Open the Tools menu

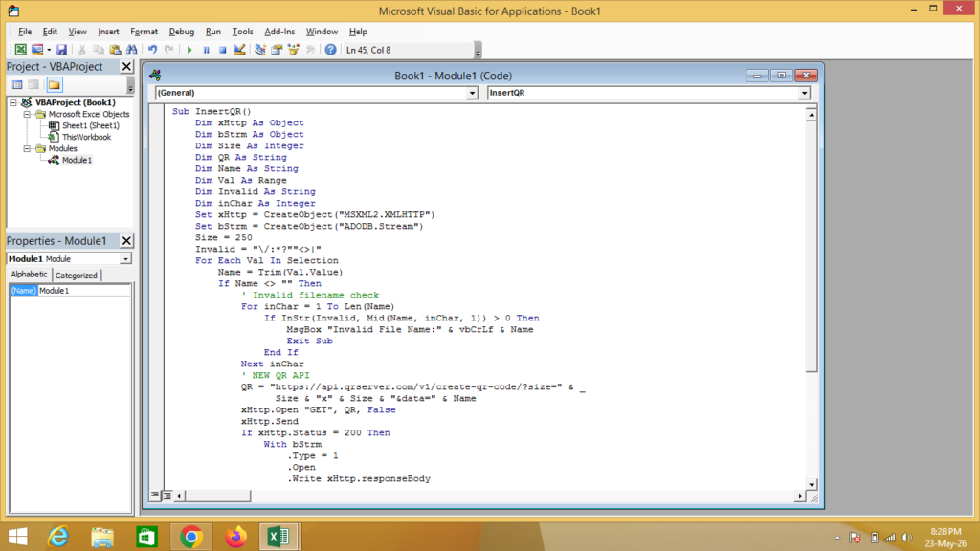click(242, 32)
